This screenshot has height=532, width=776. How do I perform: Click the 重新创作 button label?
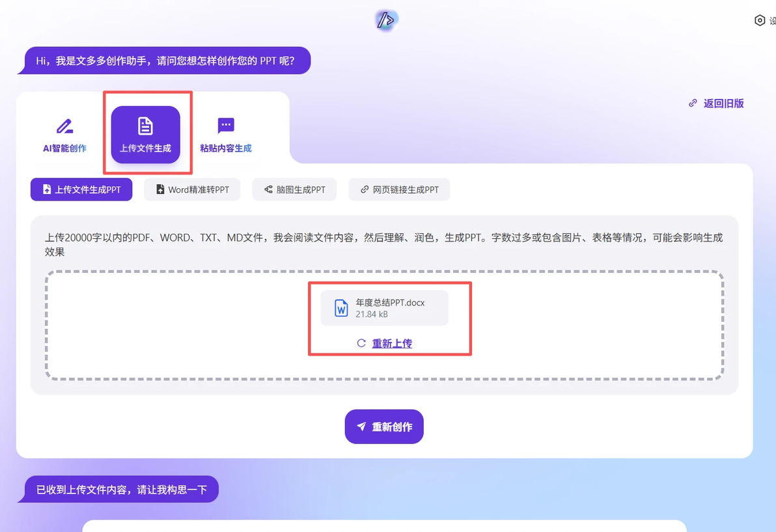pyautogui.click(x=392, y=427)
